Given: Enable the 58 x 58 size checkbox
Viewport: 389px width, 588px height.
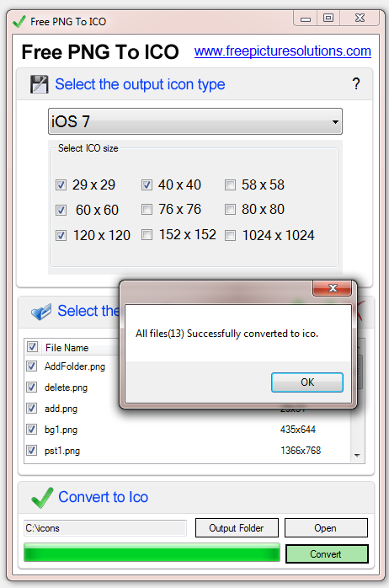Looking at the screenshot, I should pyautogui.click(x=230, y=184).
